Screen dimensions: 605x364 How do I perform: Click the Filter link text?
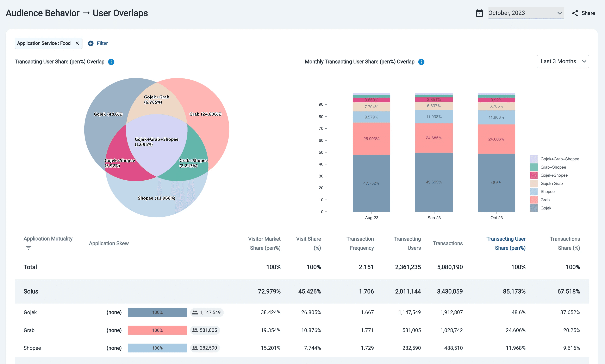pyautogui.click(x=102, y=43)
